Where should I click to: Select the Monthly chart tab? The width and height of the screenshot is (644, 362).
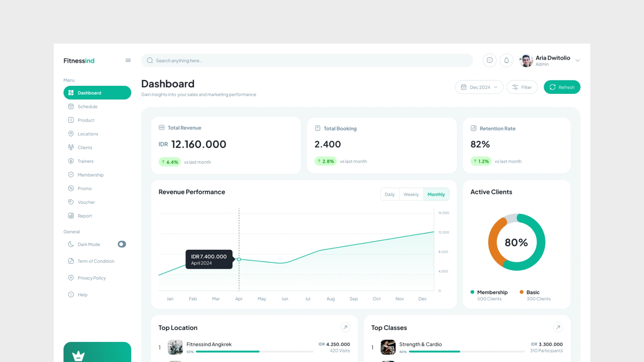tap(436, 194)
